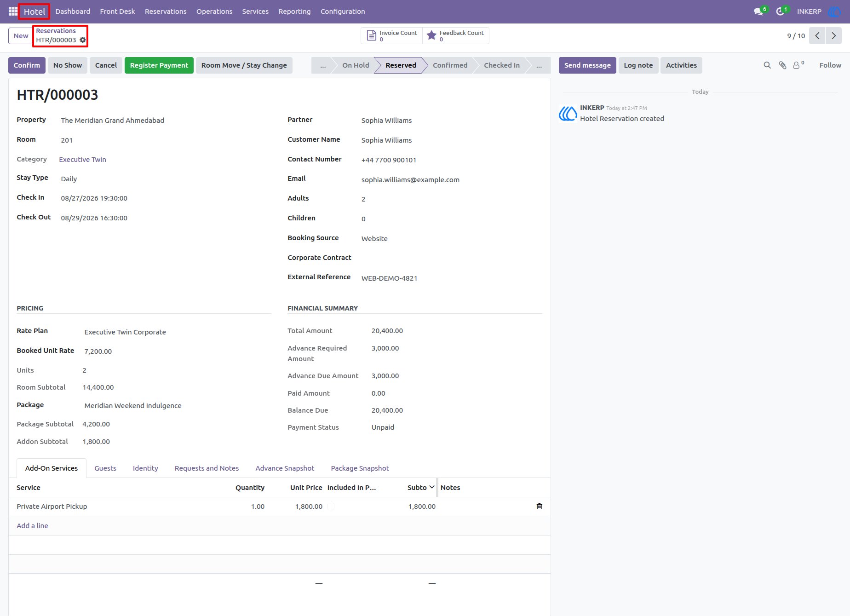
Task: Open the activities clock icon
Action: [780, 12]
